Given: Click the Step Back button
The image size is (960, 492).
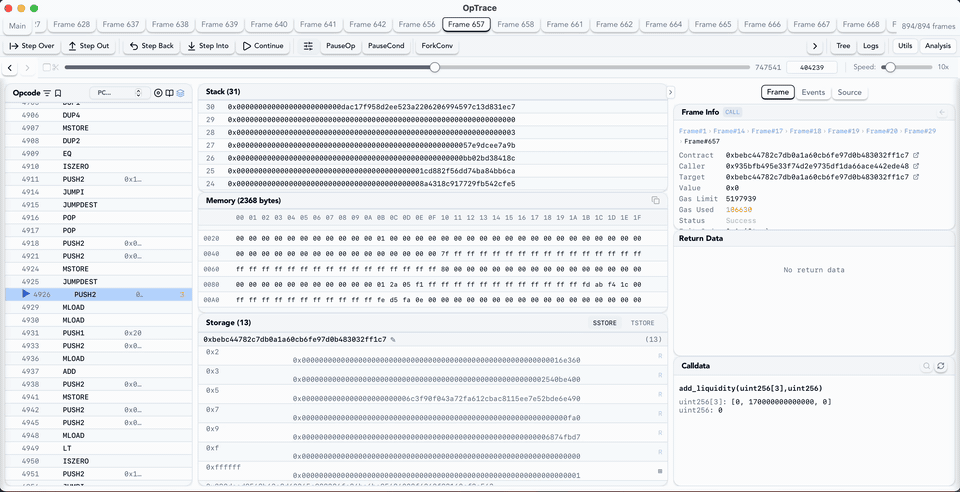Looking at the screenshot, I should click(152, 46).
